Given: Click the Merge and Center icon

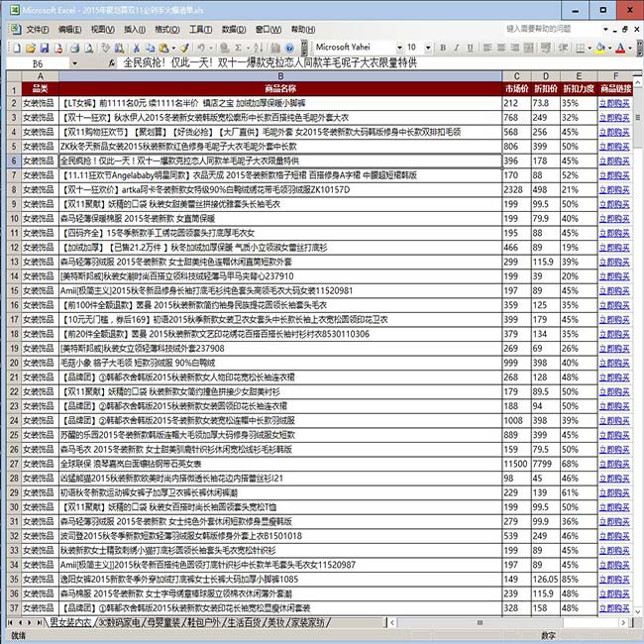Looking at the screenshot, I should [x=529, y=48].
